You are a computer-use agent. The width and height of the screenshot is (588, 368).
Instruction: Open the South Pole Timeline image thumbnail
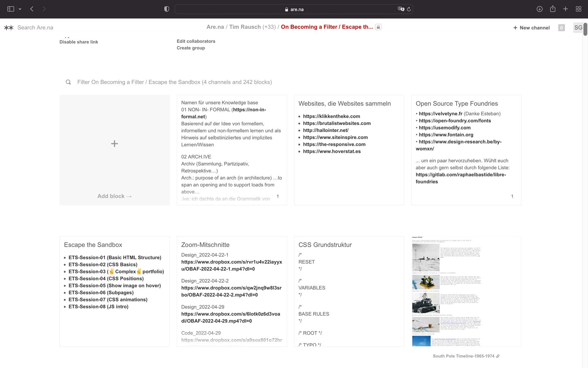click(x=466, y=291)
